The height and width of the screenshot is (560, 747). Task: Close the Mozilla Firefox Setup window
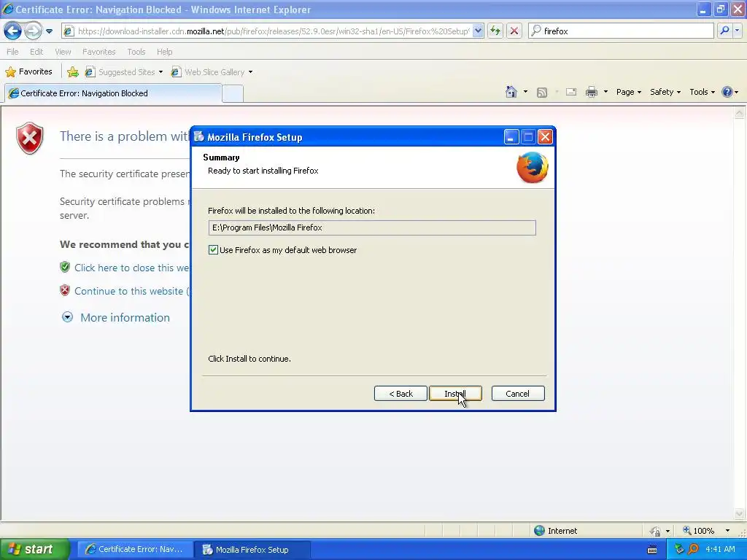pos(545,137)
